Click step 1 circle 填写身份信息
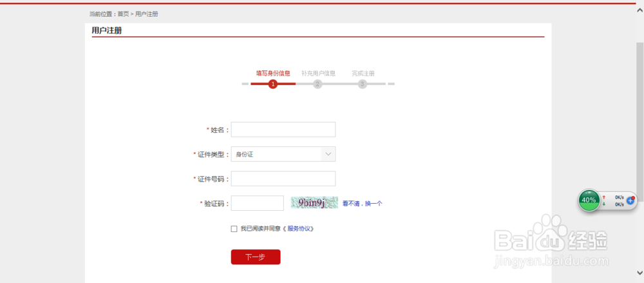Screen dimensions: 644x283 [272, 84]
